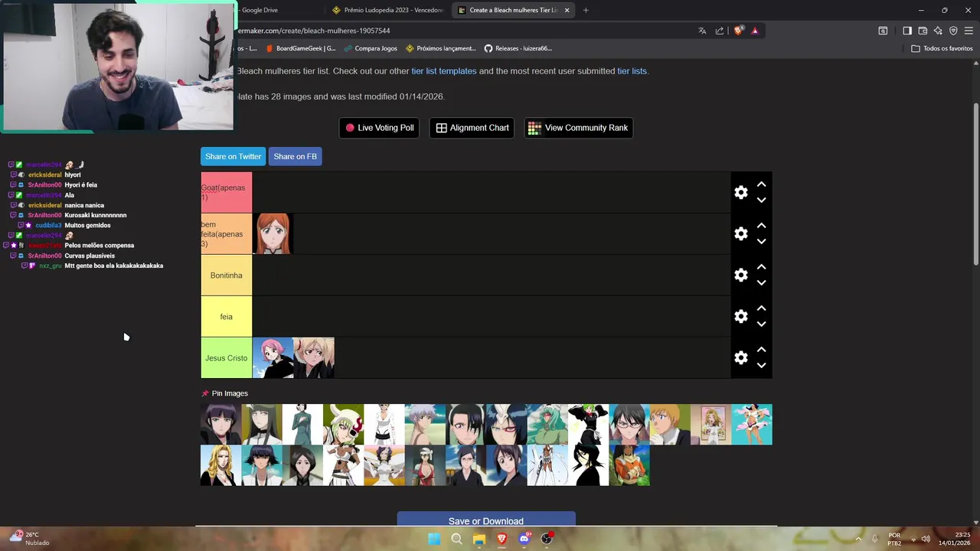Open Todos os favoritos folder
Screen dimensions: 980x551
point(942,48)
